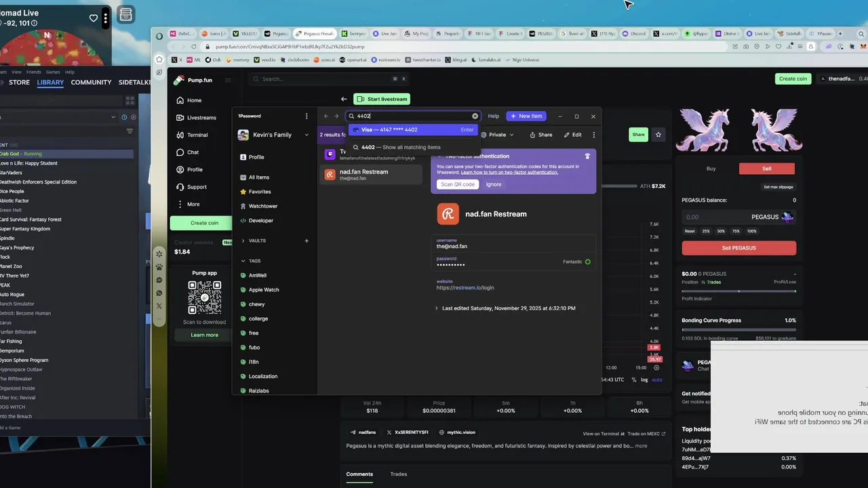Dismiss two-factor banner with Ignore
This screenshot has height=488, width=868.
(x=494, y=184)
